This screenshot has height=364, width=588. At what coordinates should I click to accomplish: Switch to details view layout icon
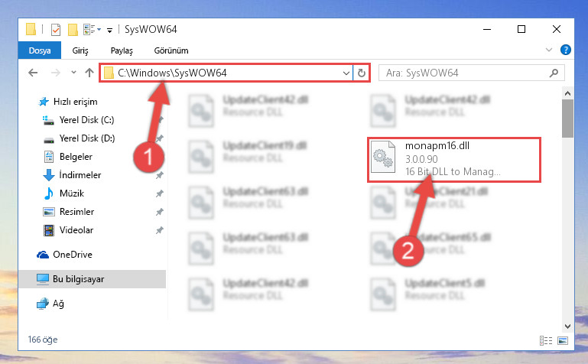tap(546, 340)
